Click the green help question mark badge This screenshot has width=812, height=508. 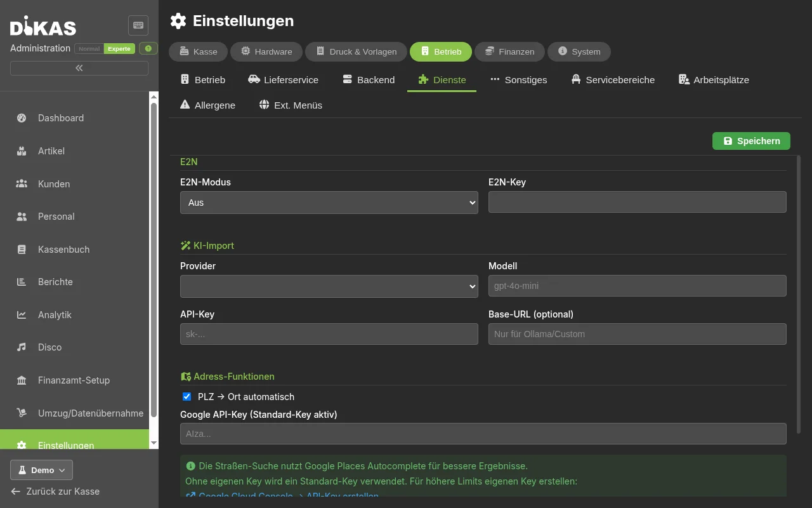(148, 48)
